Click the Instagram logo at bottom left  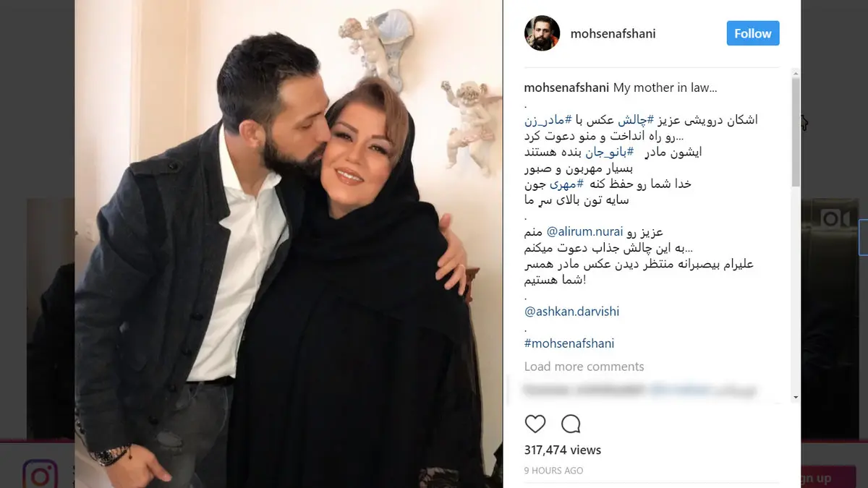click(40, 475)
